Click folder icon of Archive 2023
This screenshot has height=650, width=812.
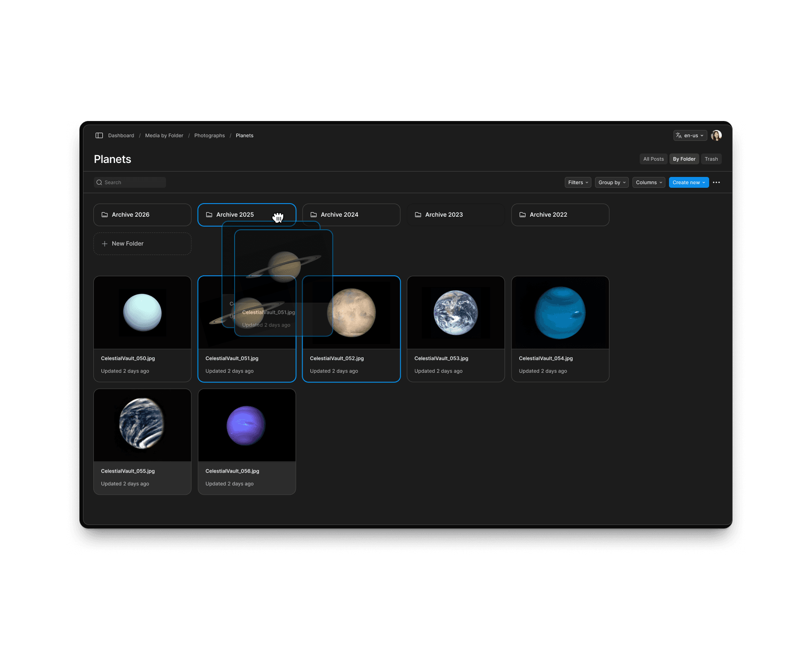click(x=418, y=215)
